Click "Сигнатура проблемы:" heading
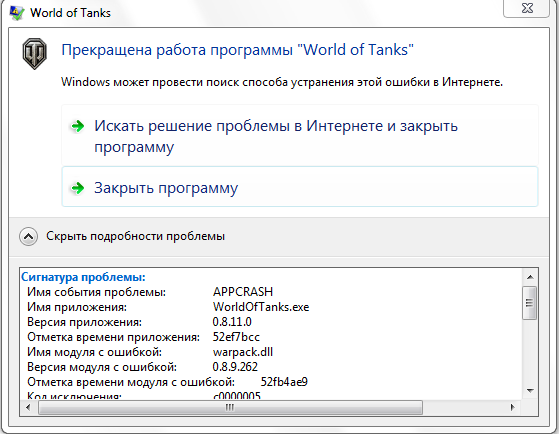559x434 pixels. (83, 277)
